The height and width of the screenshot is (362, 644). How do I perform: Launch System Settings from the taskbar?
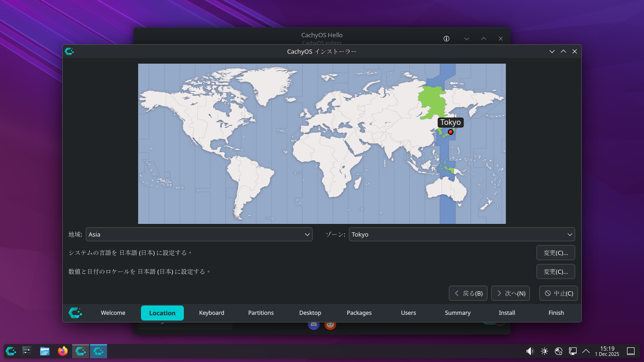coord(27,351)
